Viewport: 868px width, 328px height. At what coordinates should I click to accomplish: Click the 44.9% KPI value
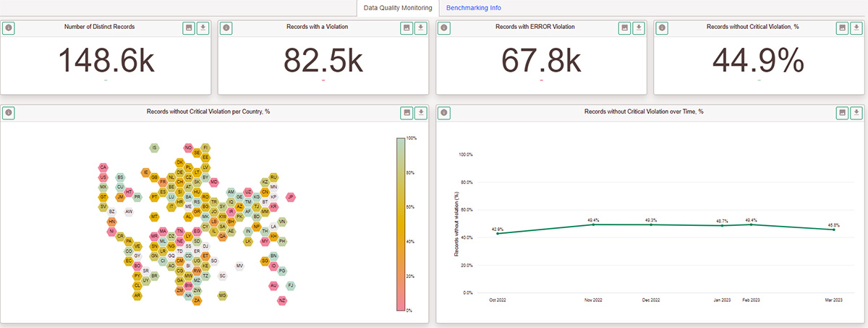759,60
